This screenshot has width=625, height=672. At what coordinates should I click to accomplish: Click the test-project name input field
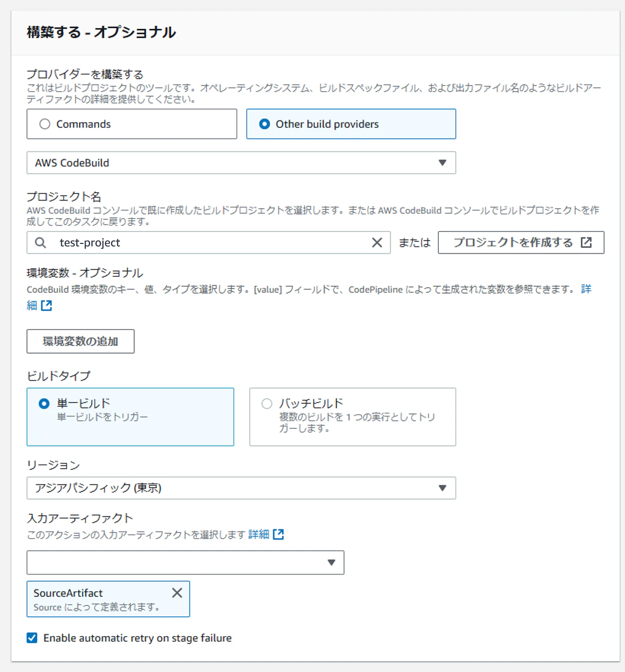point(208,242)
